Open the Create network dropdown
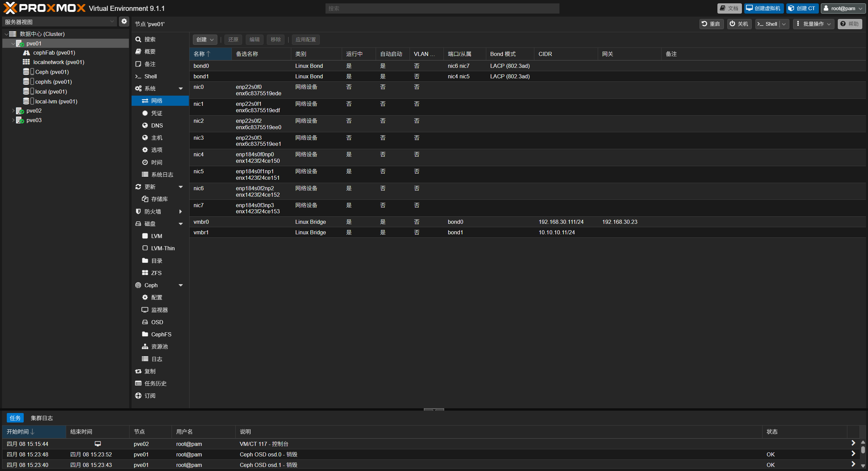This screenshot has height=471, width=868. point(205,40)
